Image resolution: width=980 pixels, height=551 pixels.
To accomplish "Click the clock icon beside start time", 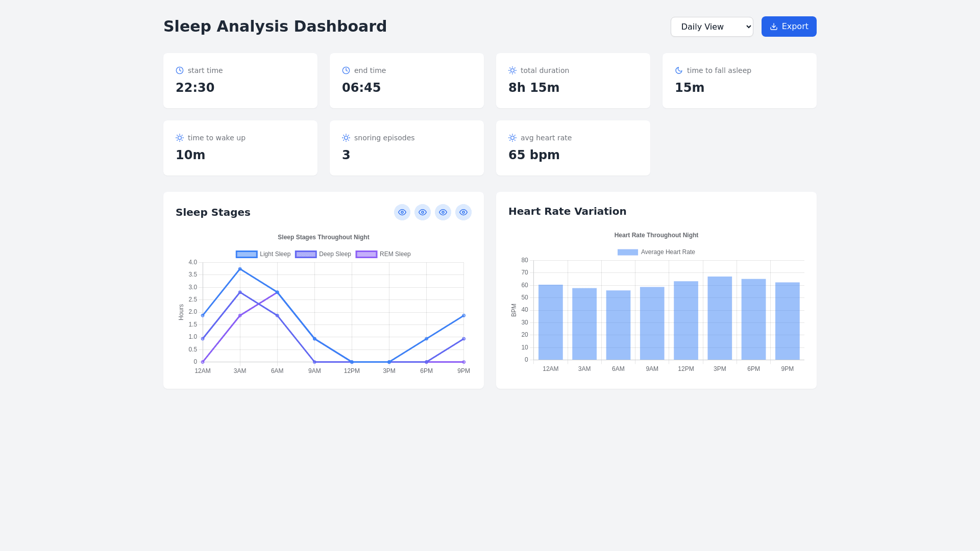I will click(x=180, y=70).
